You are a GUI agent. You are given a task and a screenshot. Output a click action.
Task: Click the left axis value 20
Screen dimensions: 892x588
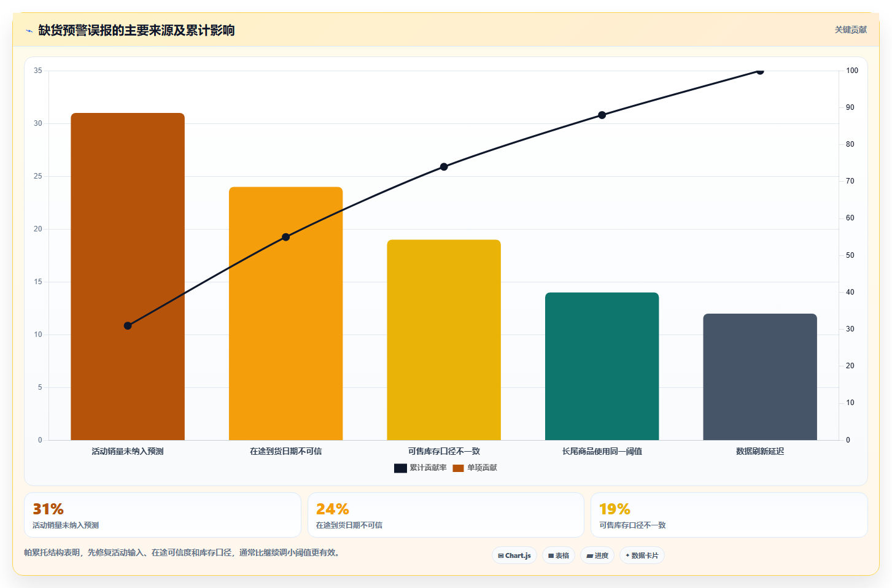tap(38, 229)
